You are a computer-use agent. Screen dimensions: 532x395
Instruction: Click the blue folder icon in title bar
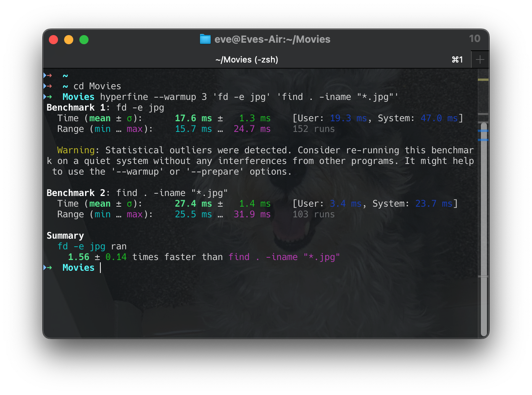pos(205,39)
